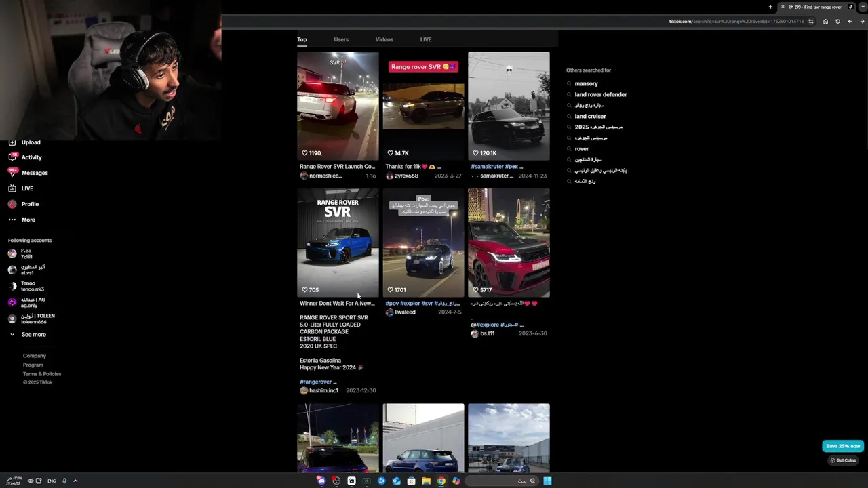Image resolution: width=868 pixels, height=488 pixels.
Task: Switch to the Videos results tab
Action: [384, 39]
